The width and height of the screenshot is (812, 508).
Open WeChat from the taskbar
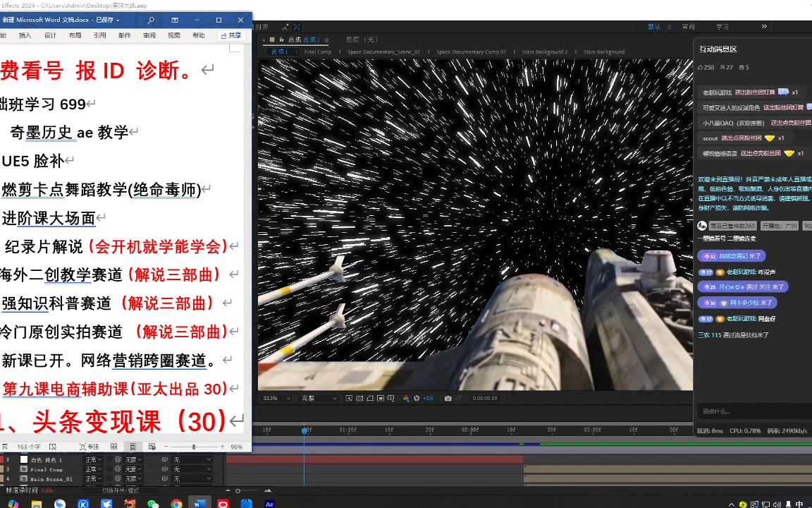[x=153, y=503]
